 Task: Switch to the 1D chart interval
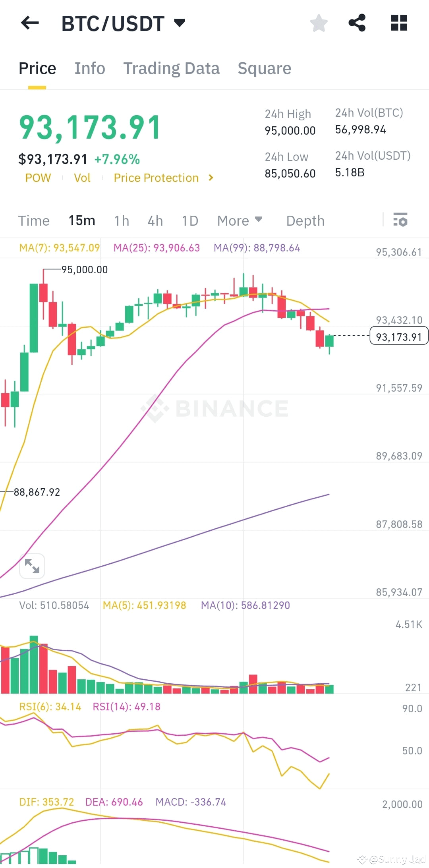point(189,220)
